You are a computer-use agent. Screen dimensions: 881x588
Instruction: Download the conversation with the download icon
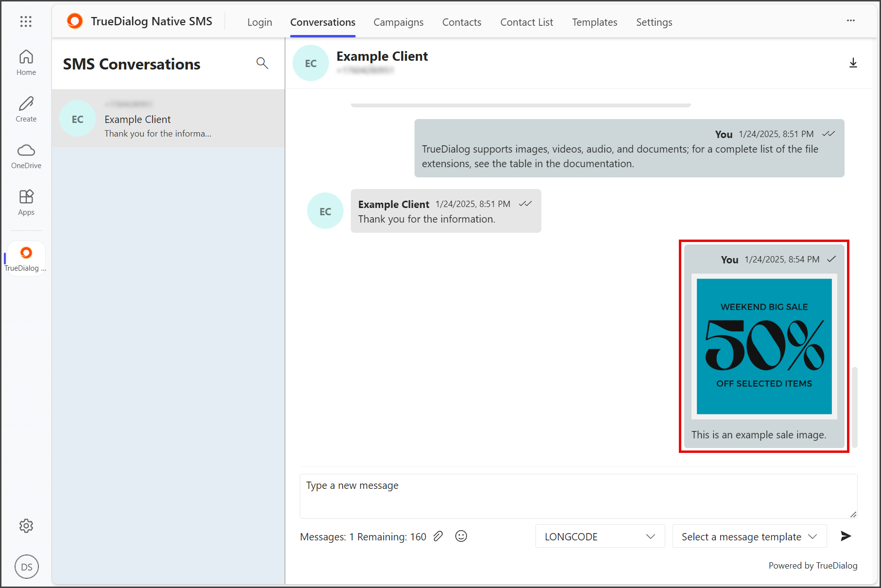coord(853,63)
